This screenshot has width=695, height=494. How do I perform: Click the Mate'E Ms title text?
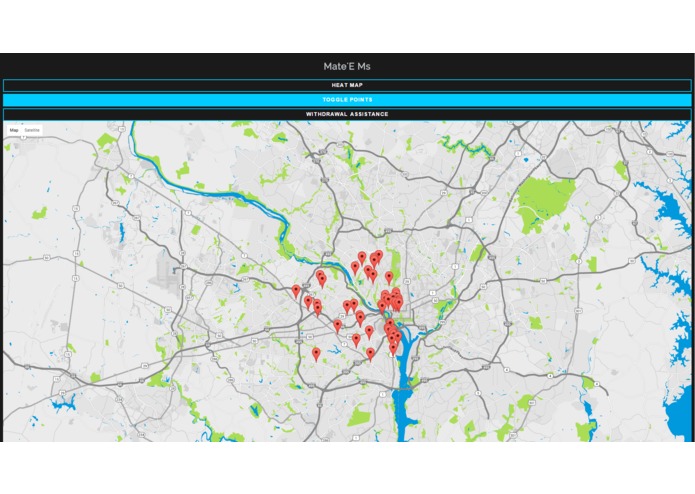pos(347,66)
